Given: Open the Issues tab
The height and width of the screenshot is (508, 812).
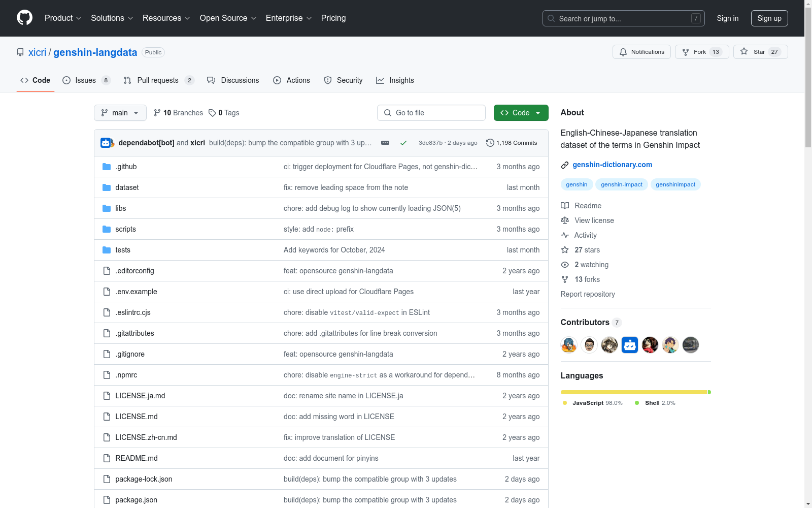Looking at the screenshot, I should 86,80.
